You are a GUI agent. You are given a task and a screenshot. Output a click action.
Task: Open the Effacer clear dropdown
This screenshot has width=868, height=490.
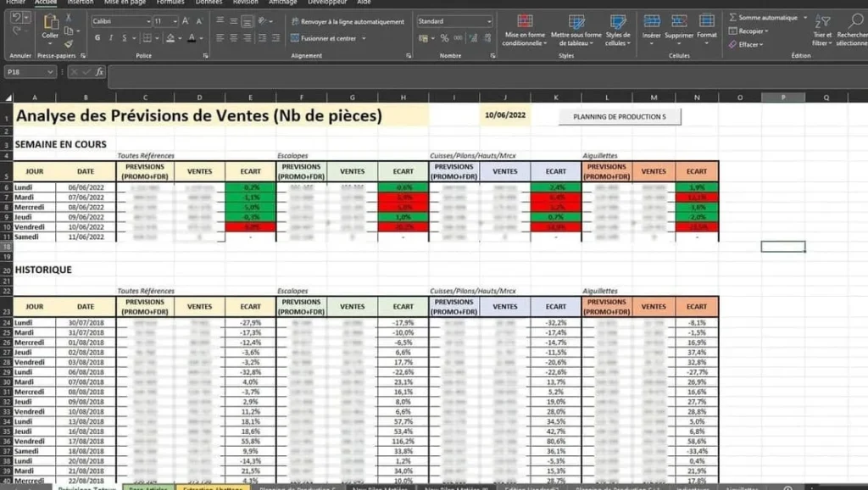746,44
